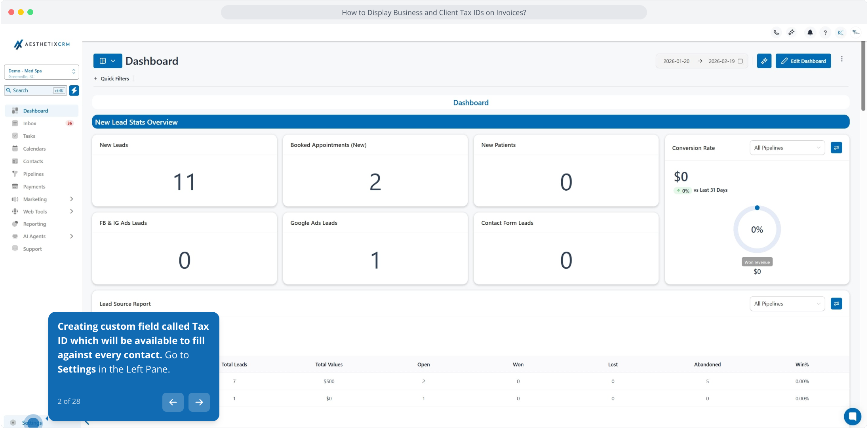The image size is (868, 428).
Task: Open the notifications bell
Action: click(x=810, y=32)
